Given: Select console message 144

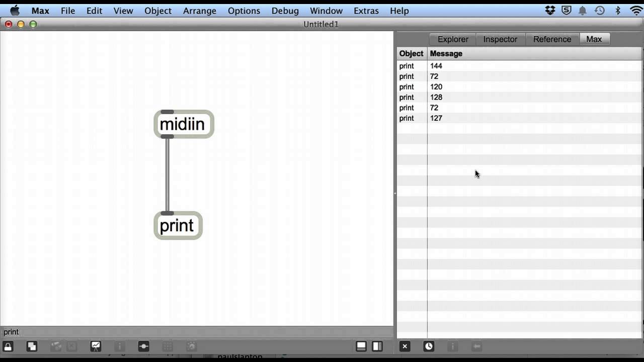Looking at the screenshot, I should click(436, 66).
